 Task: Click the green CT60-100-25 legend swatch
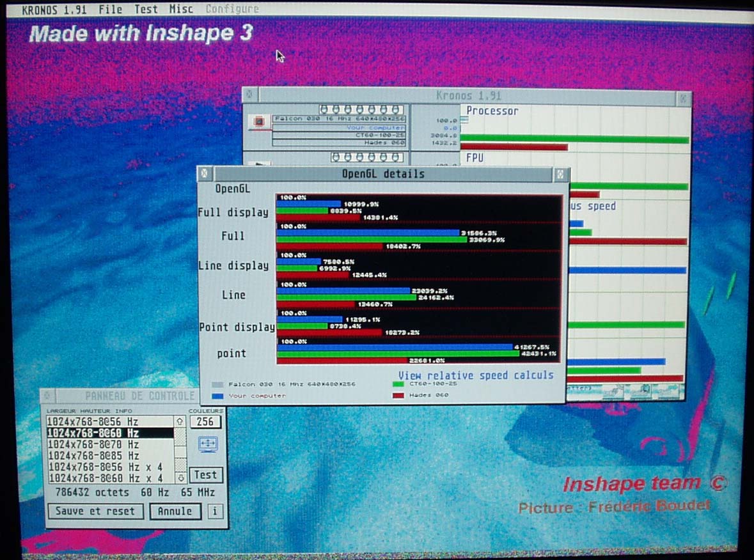pos(398,384)
